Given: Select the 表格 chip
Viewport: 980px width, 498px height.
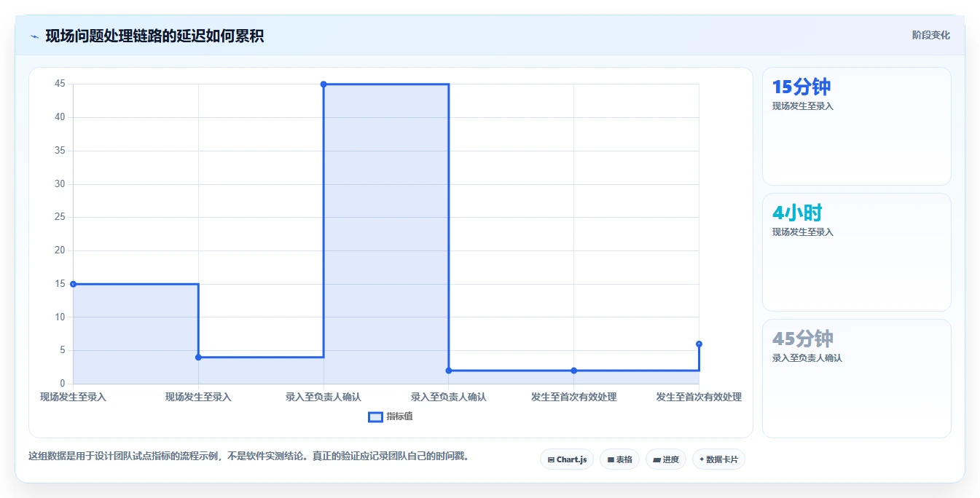Looking at the screenshot, I should [x=619, y=459].
